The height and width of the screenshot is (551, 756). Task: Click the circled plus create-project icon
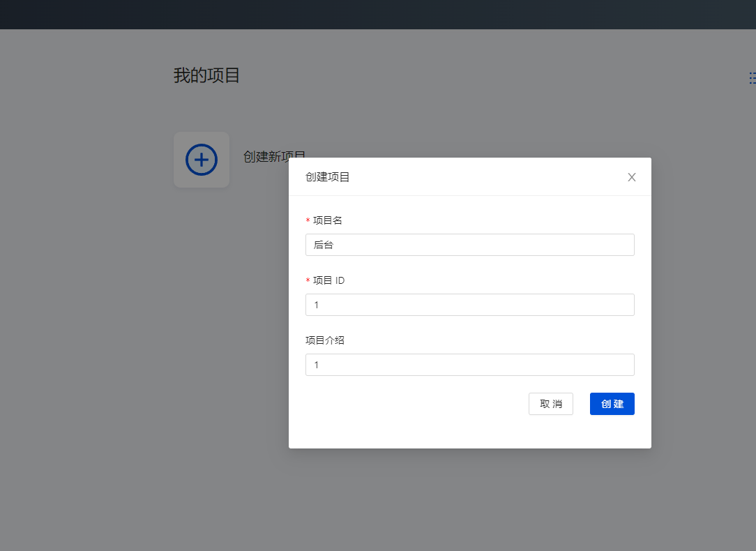click(202, 160)
